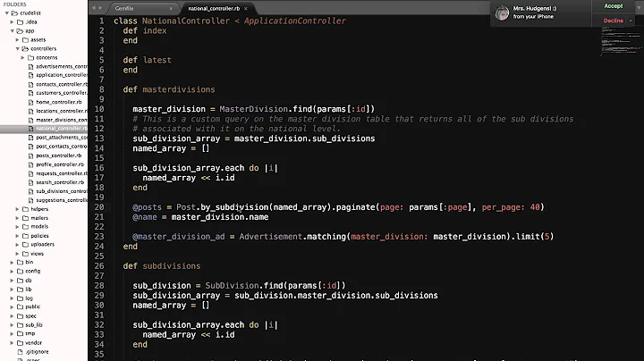Expand the views folder arrow
The image size is (644, 361).
(x=17, y=254)
